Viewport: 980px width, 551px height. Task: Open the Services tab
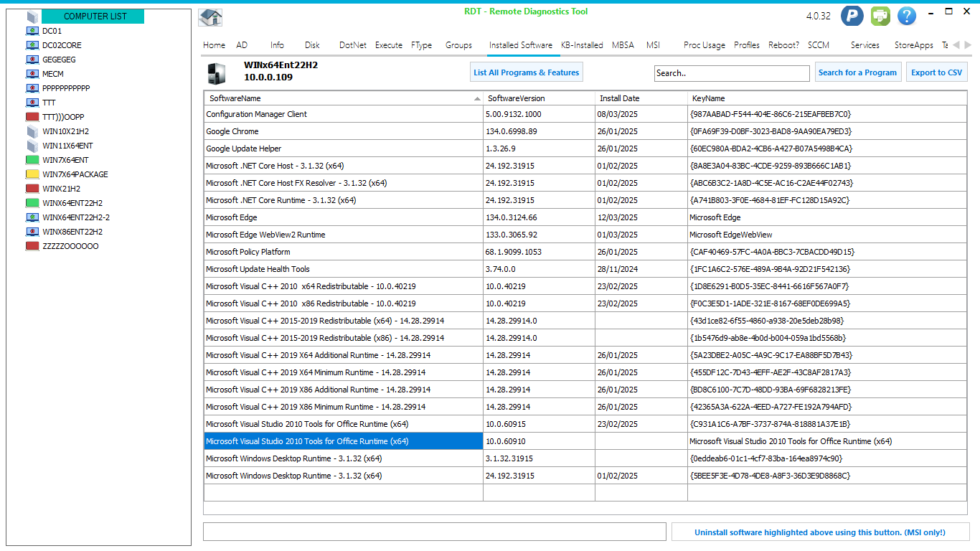[865, 44]
